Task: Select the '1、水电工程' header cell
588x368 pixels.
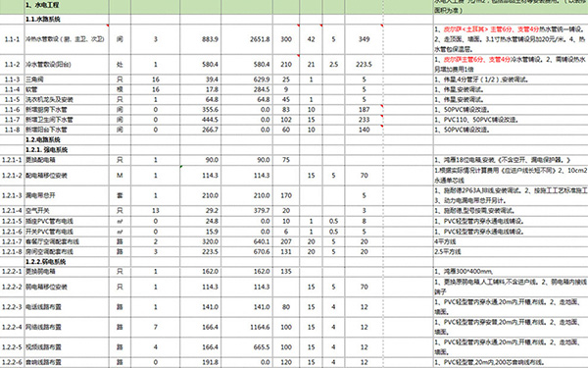Action: point(67,6)
